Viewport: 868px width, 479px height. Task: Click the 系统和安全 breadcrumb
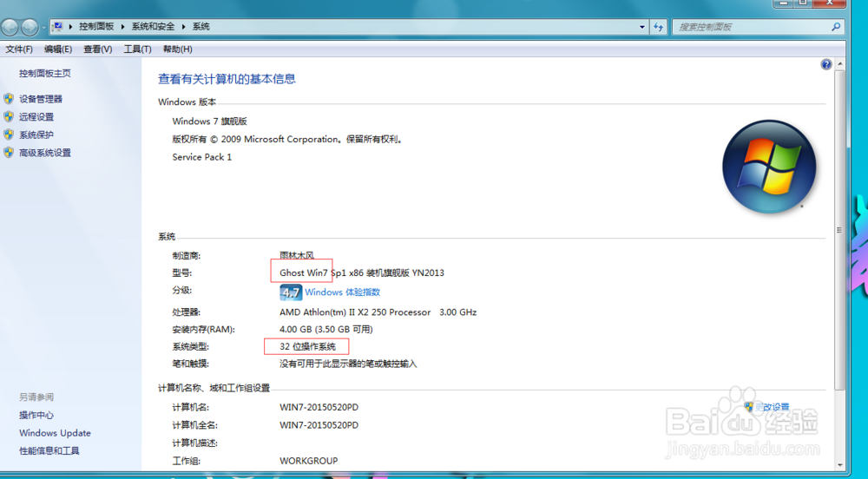(x=153, y=27)
